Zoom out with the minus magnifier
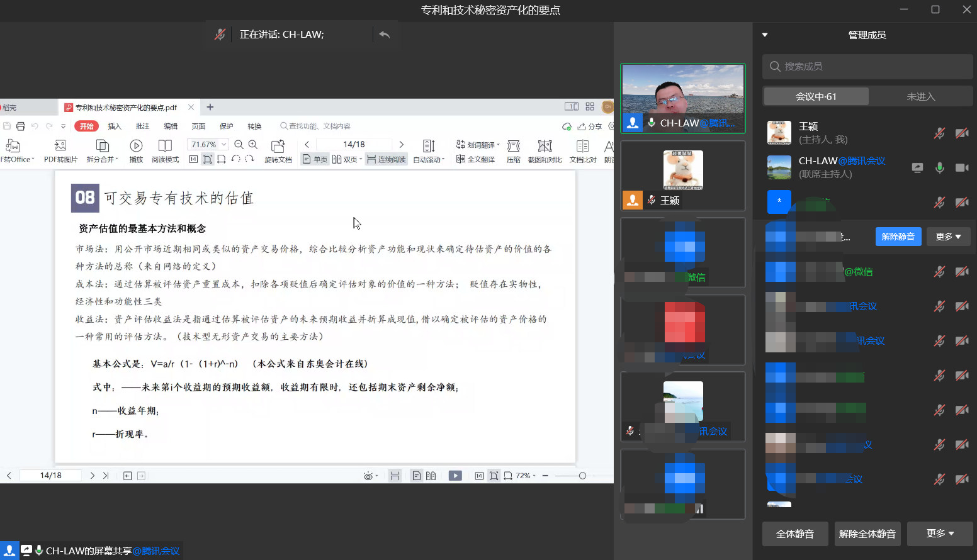Image resolution: width=977 pixels, height=560 pixels. (239, 145)
